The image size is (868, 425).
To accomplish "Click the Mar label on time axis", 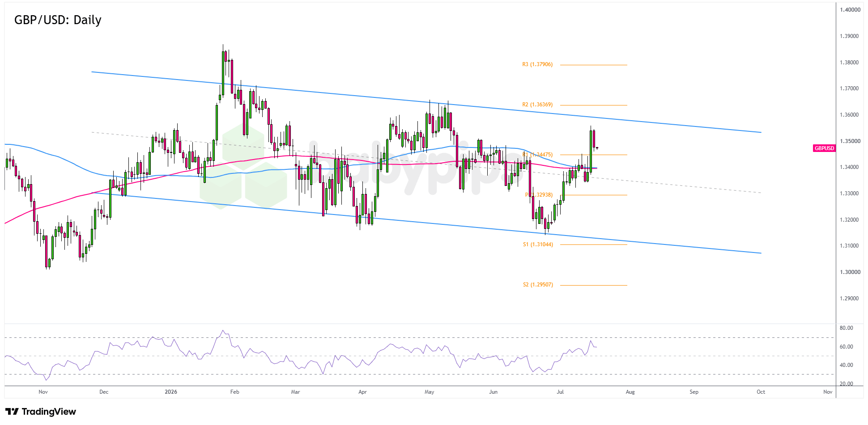I will (x=296, y=392).
